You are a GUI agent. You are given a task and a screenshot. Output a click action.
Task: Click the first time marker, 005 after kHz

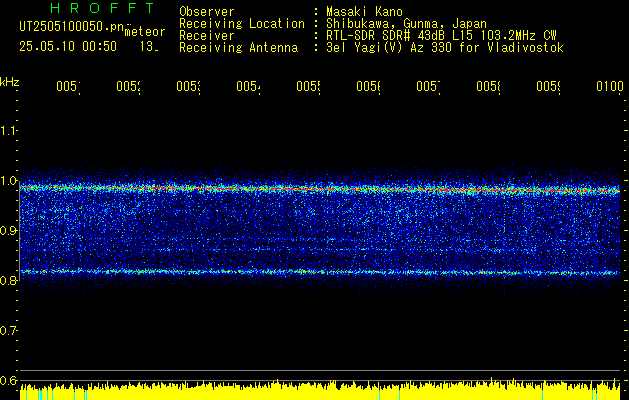[x=68, y=86]
